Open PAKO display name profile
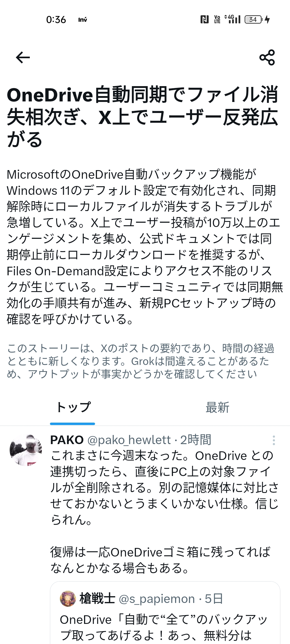The height and width of the screenshot is (644, 290). (67, 440)
